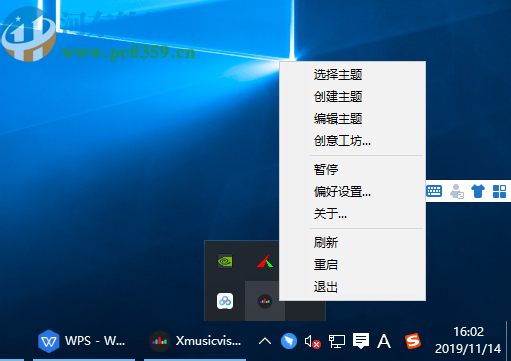Open 编辑主题 menu entry
This screenshot has height=361, width=511.
pyautogui.click(x=352, y=119)
